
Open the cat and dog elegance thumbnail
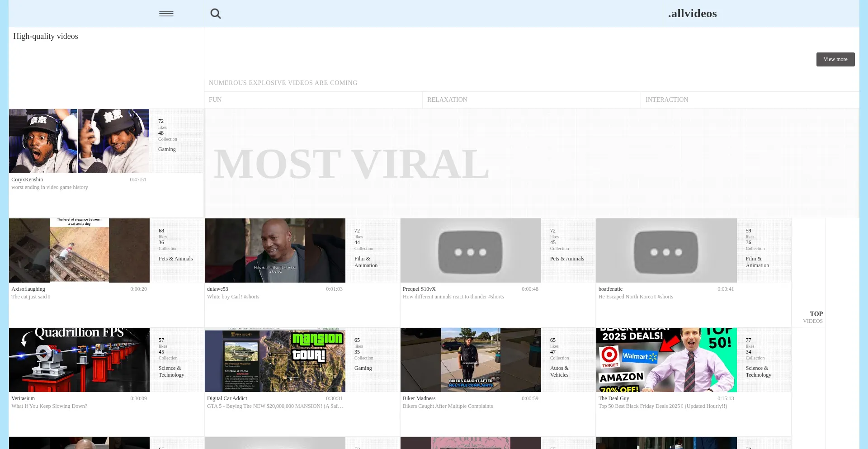click(79, 250)
